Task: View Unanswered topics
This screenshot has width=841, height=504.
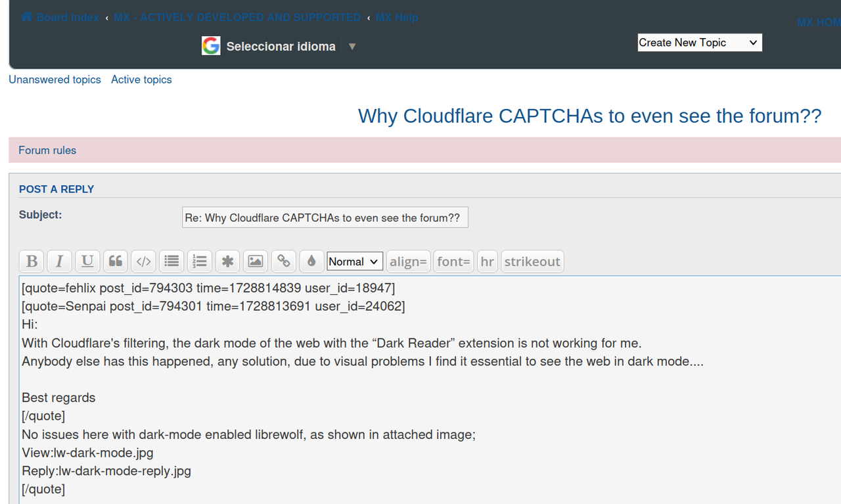Action: 55,80
